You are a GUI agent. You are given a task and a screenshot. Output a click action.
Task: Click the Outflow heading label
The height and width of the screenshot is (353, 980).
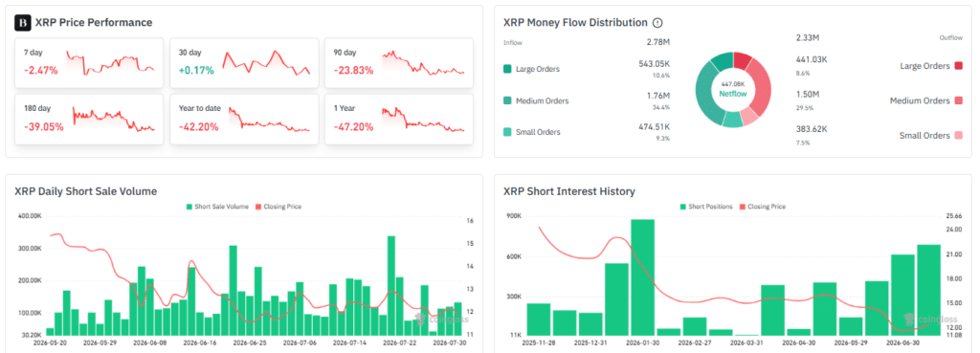coord(950,38)
